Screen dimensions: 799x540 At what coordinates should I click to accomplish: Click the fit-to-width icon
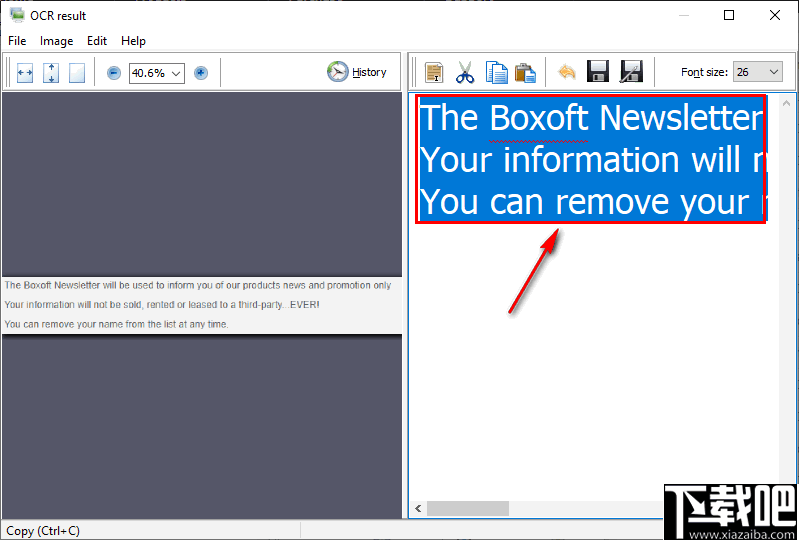tap(24, 73)
